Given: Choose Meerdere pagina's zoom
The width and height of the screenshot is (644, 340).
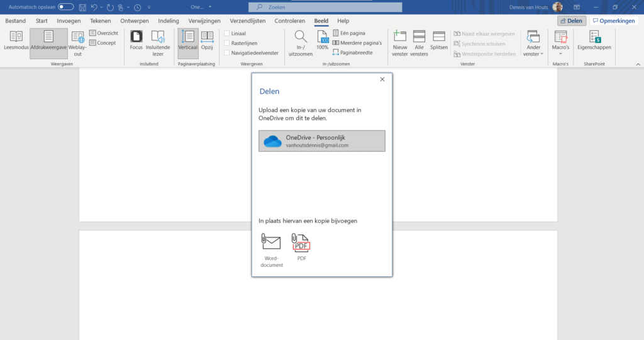Looking at the screenshot, I should click(x=357, y=43).
